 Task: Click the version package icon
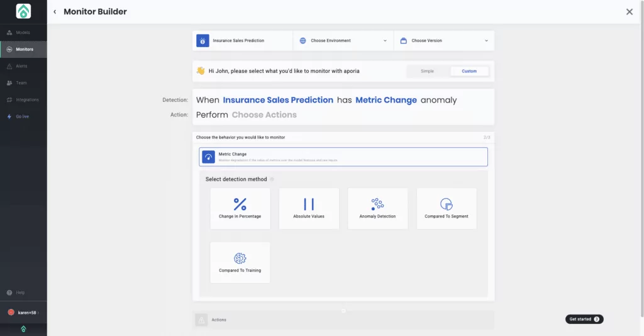[x=403, y=41]
